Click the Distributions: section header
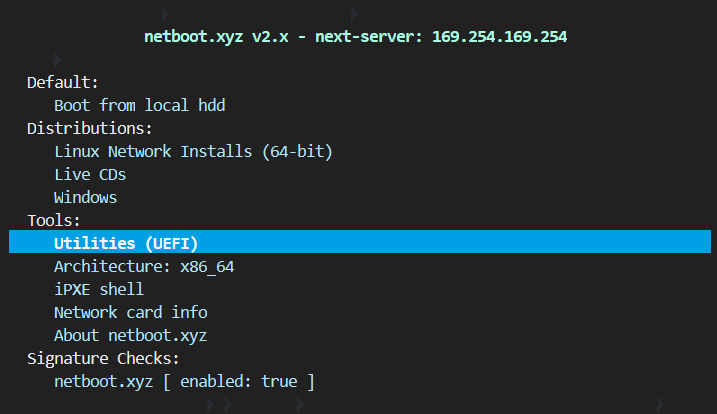The height and width of the screenshot is (414, 717). click(90, 128)
